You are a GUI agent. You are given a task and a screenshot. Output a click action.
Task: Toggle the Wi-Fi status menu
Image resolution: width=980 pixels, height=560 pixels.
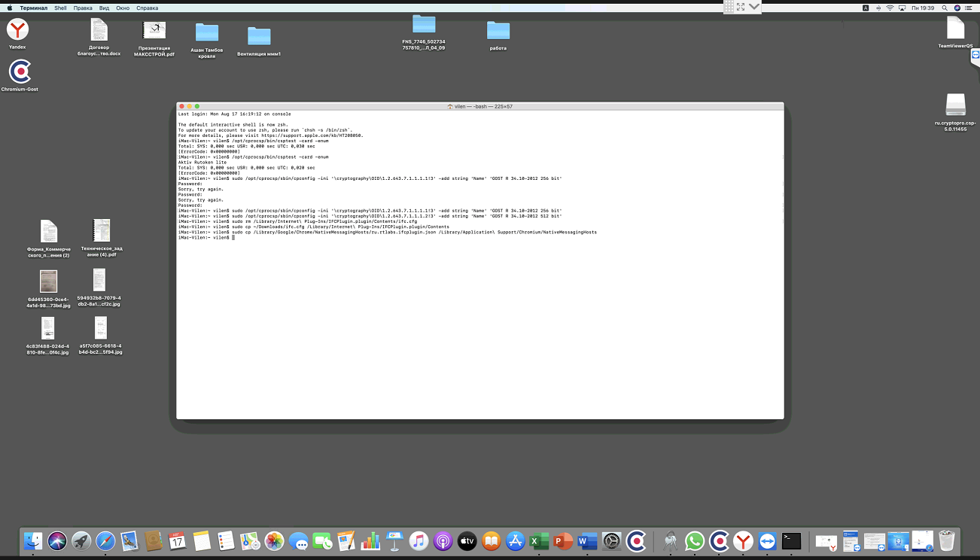[890, 8]
